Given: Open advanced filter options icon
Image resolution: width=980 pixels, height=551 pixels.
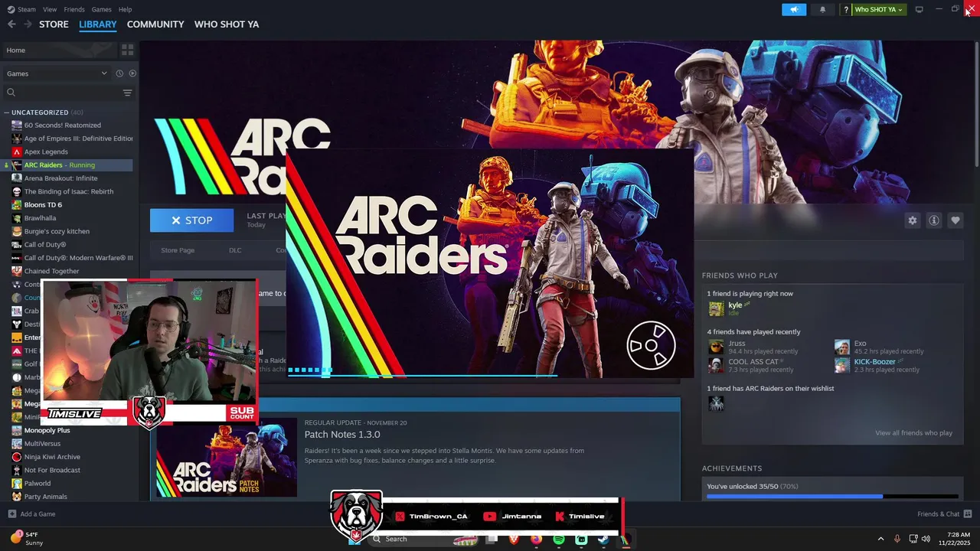Looking at the screenshot, I should tap(127, 93).
